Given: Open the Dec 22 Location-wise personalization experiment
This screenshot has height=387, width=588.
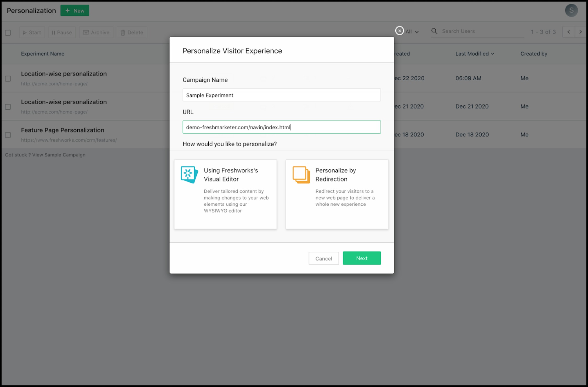Looking at the screenshot, I should tap(64, 74).
